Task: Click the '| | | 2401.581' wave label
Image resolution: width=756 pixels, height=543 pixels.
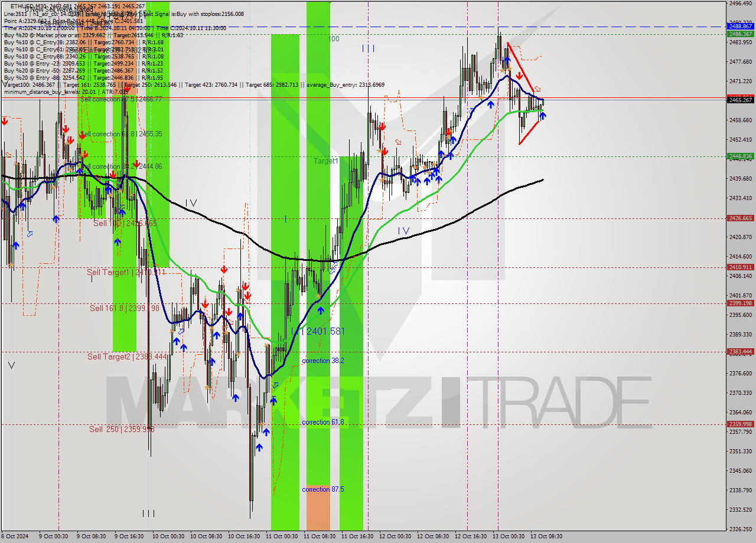Action: 317,331
